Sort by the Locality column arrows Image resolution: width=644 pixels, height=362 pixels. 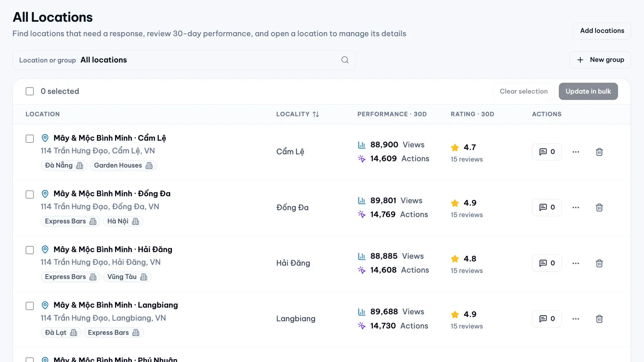pyautogui.click(x=316, y=114)
